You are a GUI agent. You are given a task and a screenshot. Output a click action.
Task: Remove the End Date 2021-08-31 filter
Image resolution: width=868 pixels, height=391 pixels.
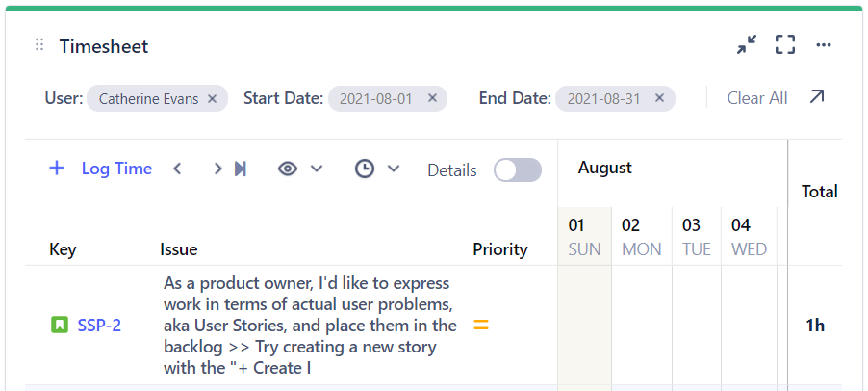pos(659,98)
